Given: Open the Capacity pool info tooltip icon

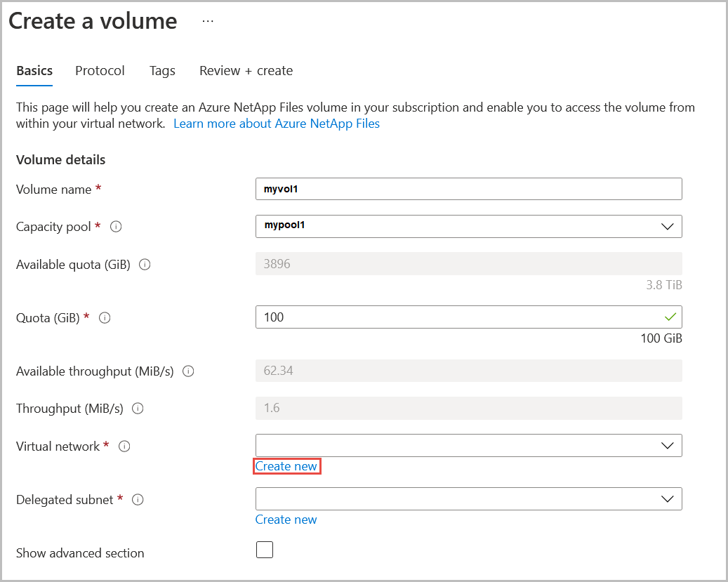Looking at the screenshot, I should (115, 226).
